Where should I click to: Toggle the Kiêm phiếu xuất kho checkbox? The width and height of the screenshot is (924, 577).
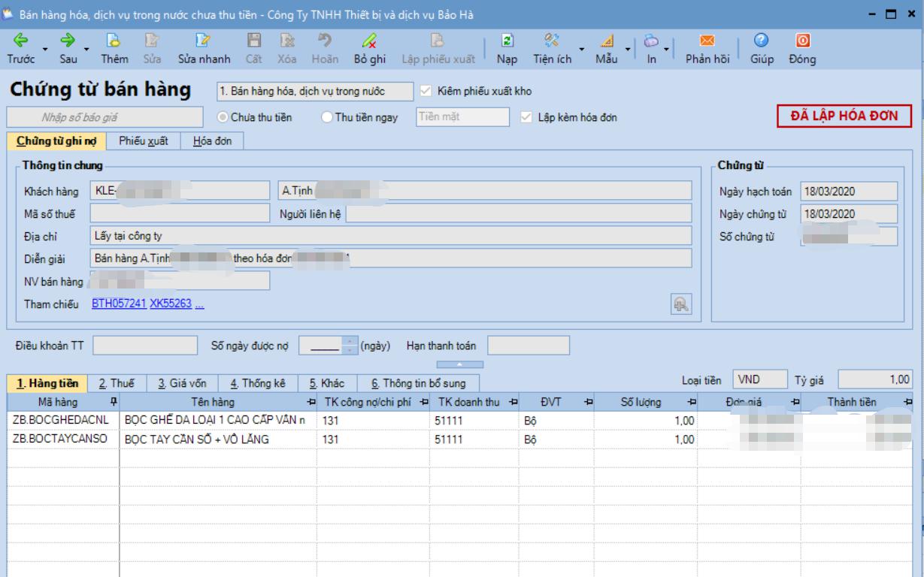[x=427, y=92]
